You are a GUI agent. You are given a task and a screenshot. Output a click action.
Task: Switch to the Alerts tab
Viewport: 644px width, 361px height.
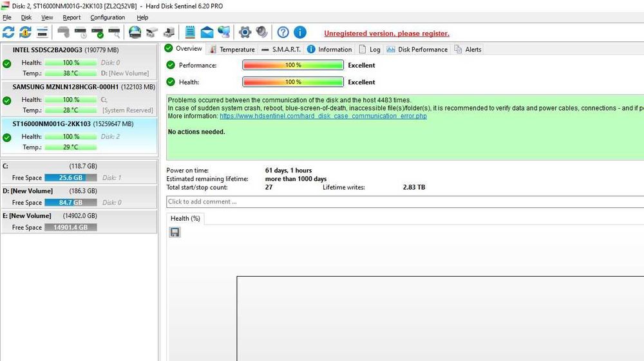pos(468,49)
